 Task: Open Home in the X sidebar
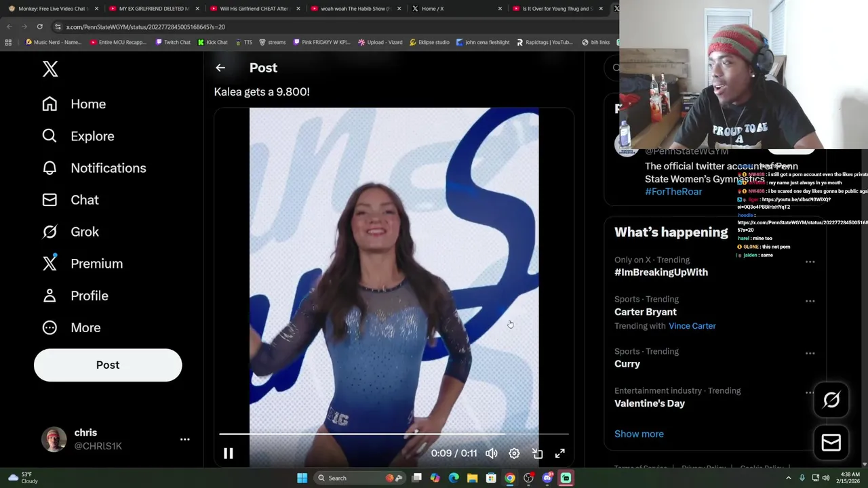coord(74,104)
